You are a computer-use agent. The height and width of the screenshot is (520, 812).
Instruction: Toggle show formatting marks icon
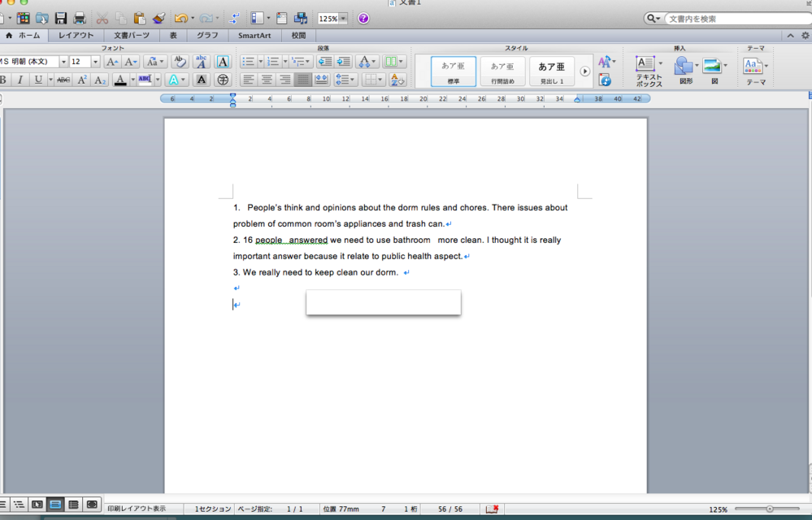[234, 19]
